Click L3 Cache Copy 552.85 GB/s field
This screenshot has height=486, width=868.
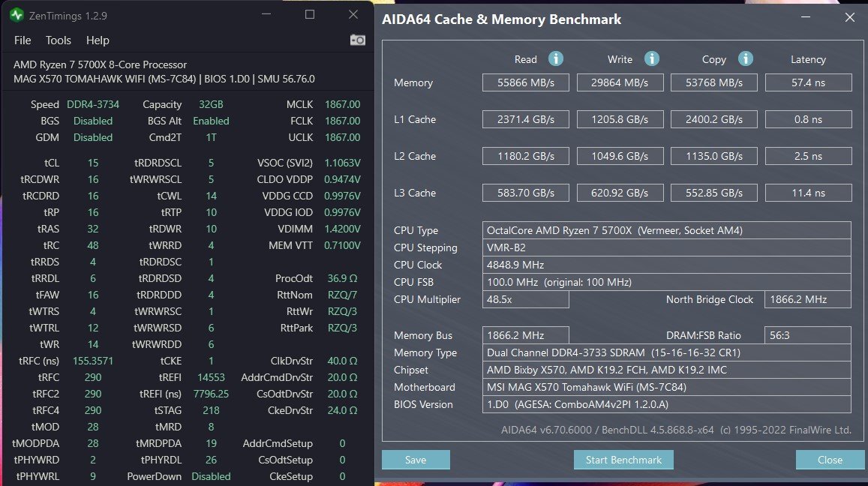click(714, 193)
